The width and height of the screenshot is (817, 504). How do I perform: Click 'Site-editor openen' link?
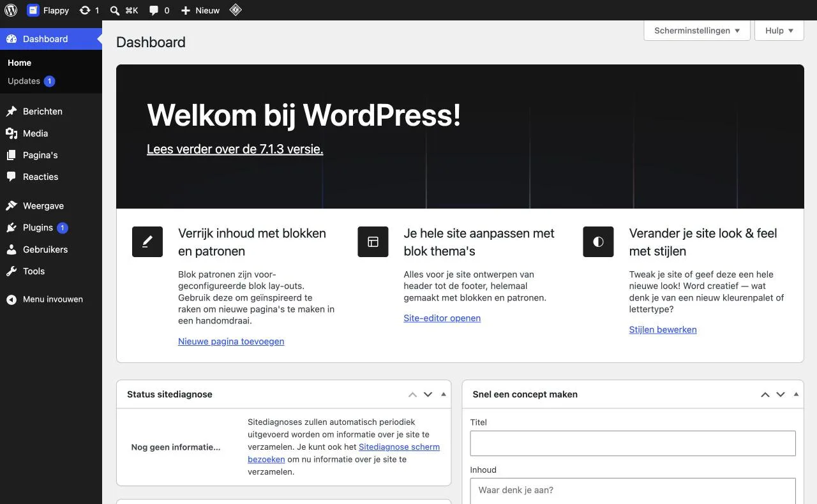click(x=442, y=318)
